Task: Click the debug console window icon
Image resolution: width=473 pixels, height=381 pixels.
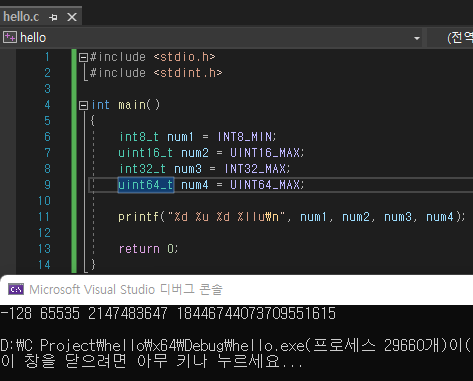Action: tap(16, 289)
